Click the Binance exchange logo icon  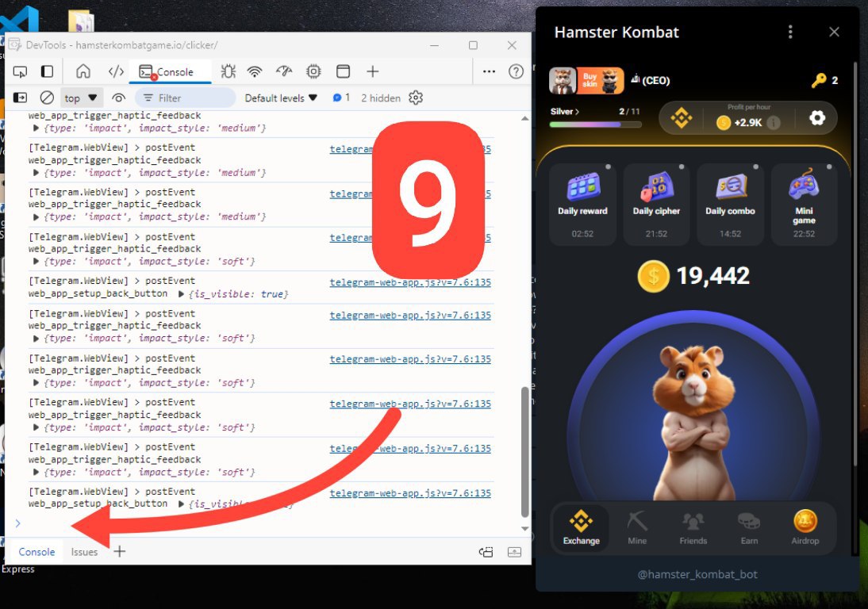coord(681,118)
